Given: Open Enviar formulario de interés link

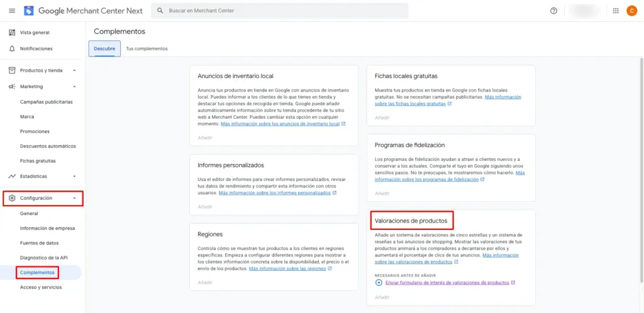Looking at the screenshot, I should (x=447, y=283).
